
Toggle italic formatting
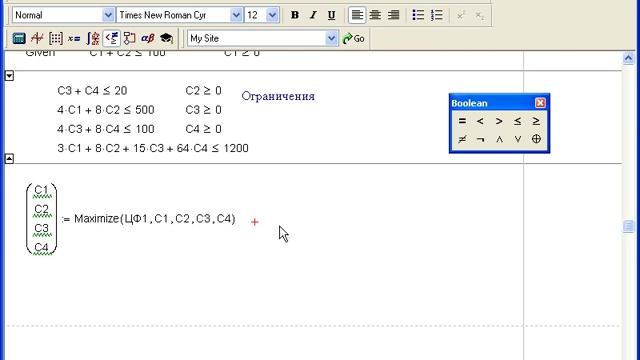[313, 15]
